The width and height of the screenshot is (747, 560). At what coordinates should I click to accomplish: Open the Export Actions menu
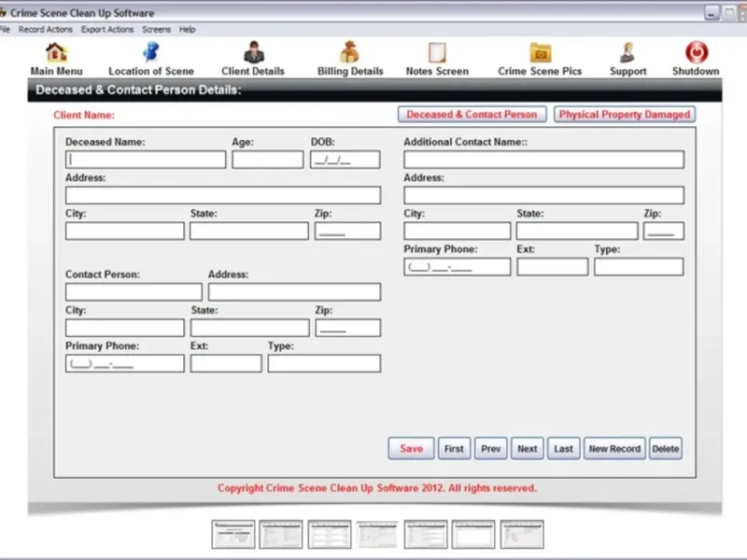(x=107, y=30)
